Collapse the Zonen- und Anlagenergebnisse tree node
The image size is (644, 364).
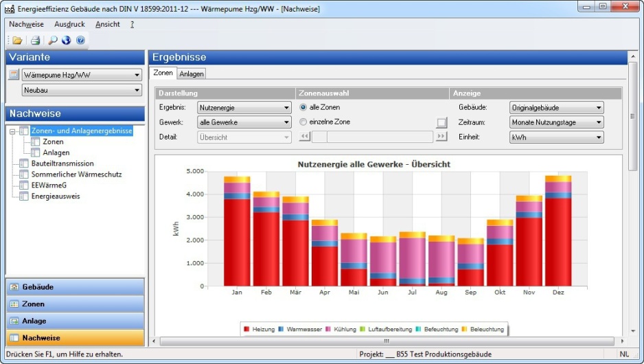12,131
